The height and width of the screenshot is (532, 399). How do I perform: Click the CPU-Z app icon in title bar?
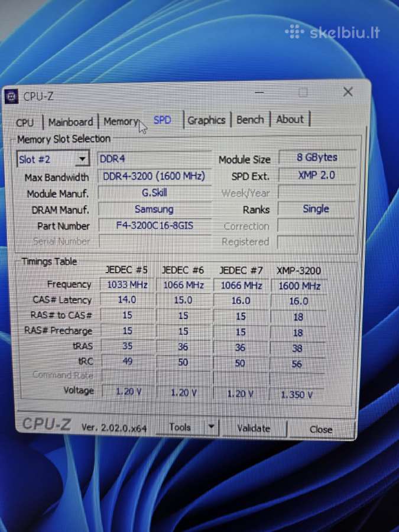(x=11, y=97)
